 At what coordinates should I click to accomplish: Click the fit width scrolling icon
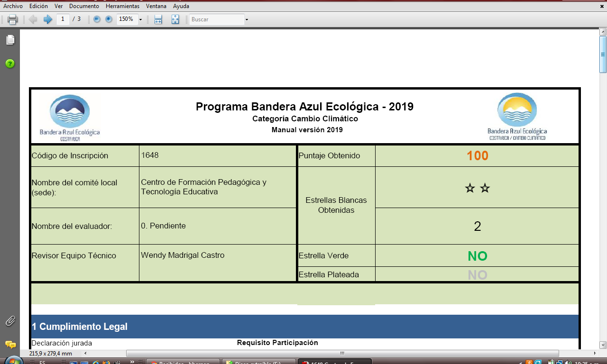pos(158,19)
